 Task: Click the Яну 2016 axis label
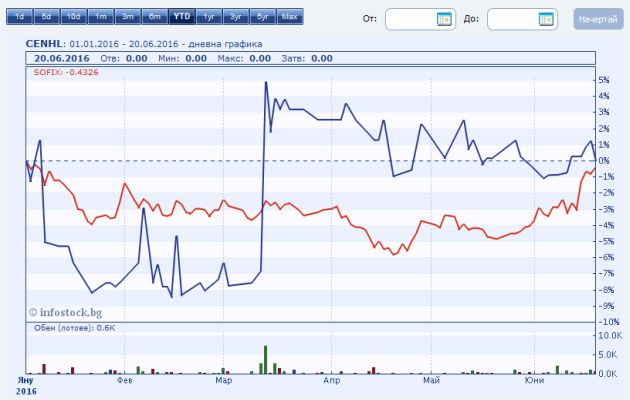26,386
